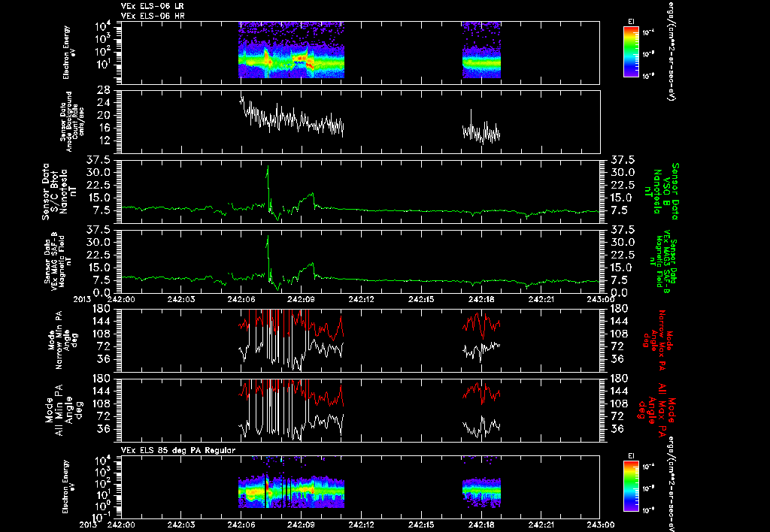Viewport: 770px width, 532px height.
Task: Click the first data block in the top spectrogram
Action: click(x=291, y=50)
